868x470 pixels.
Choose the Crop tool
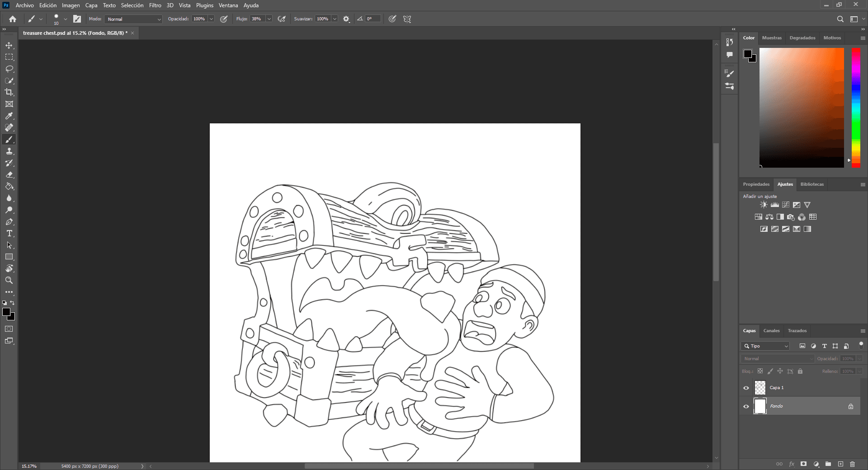coord(9,92)
